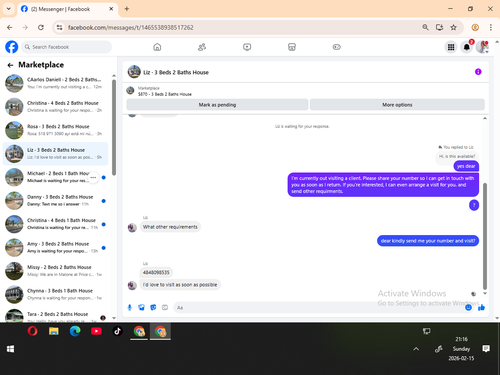Open the Windows notification center icon
The width and height of the screenshot is (500, 375).
(x=486, y=349)
